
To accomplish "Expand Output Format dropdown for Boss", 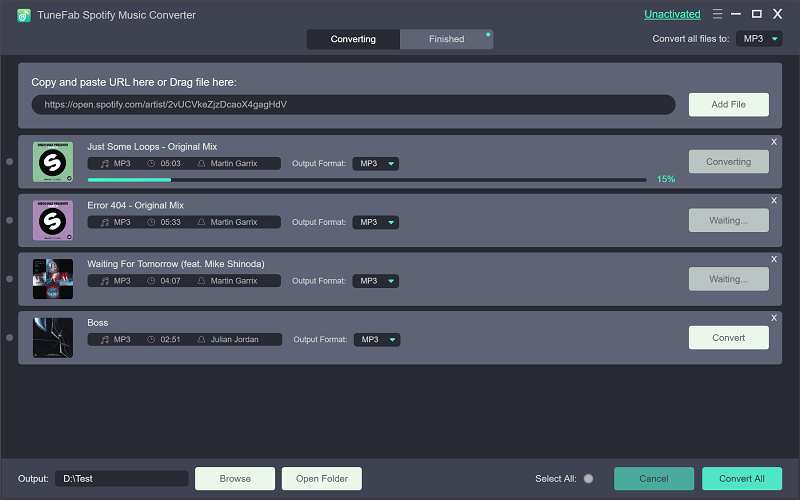I will tap(376, 340).
